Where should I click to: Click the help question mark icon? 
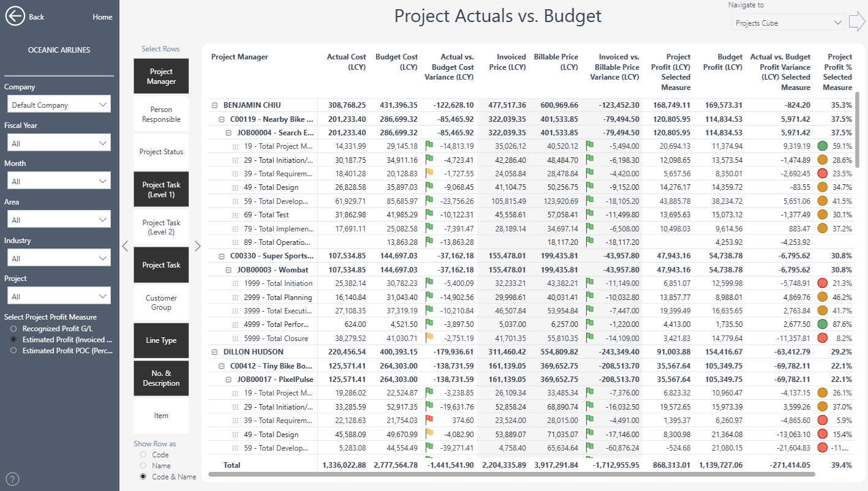tap(12, 479)
